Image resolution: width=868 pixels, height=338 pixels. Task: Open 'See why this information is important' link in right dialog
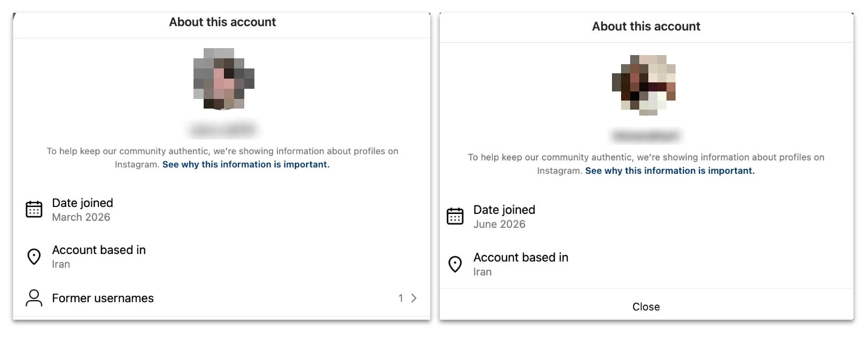(670, 171)
